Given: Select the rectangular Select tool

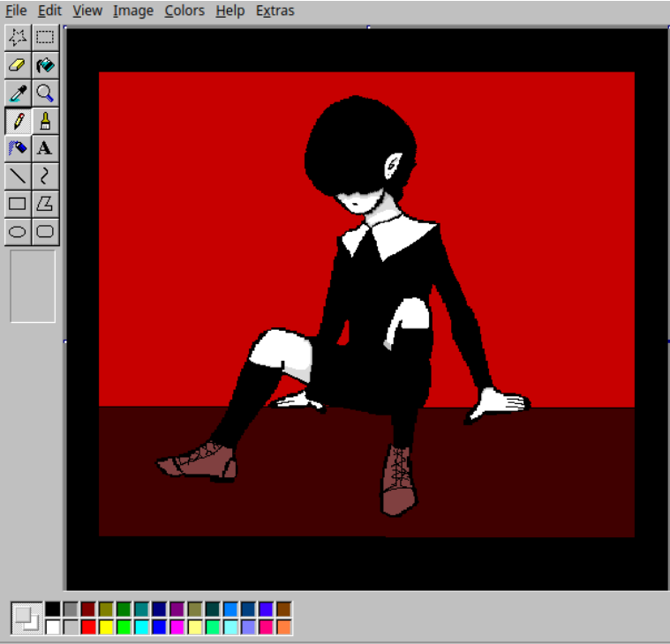Looking at the screenshot, I should pos(45,36).
